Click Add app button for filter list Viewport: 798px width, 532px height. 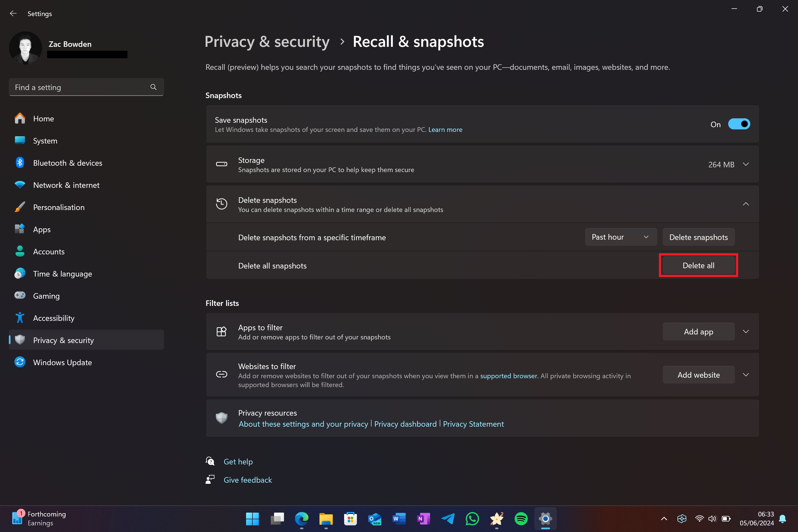tap(698, 331)
